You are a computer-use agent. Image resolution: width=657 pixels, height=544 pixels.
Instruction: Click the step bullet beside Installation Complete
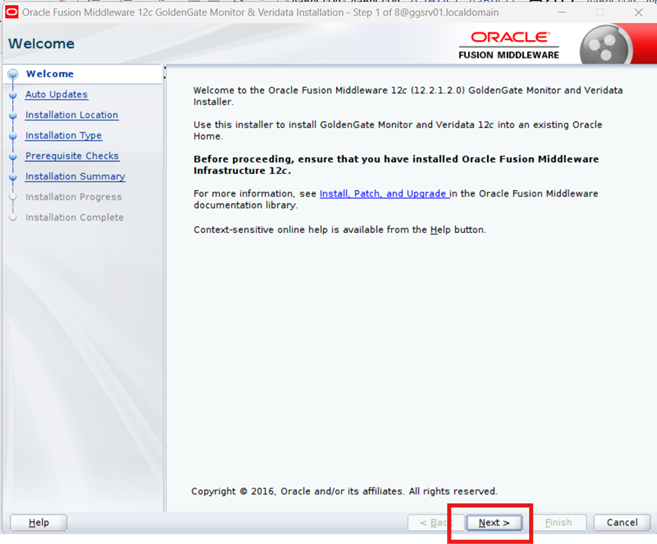click(x=13, y=217)
